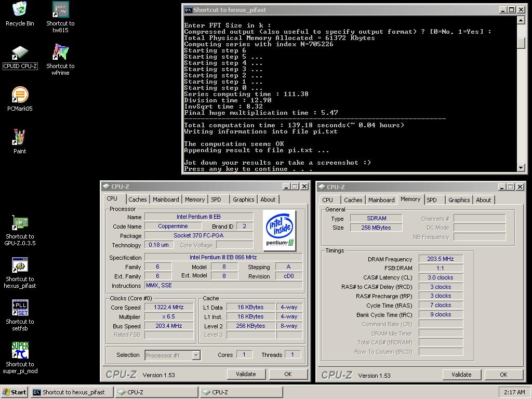Minimize the left CPU-Z window
The height and width of the screenshot is (399, 532).
286,187
